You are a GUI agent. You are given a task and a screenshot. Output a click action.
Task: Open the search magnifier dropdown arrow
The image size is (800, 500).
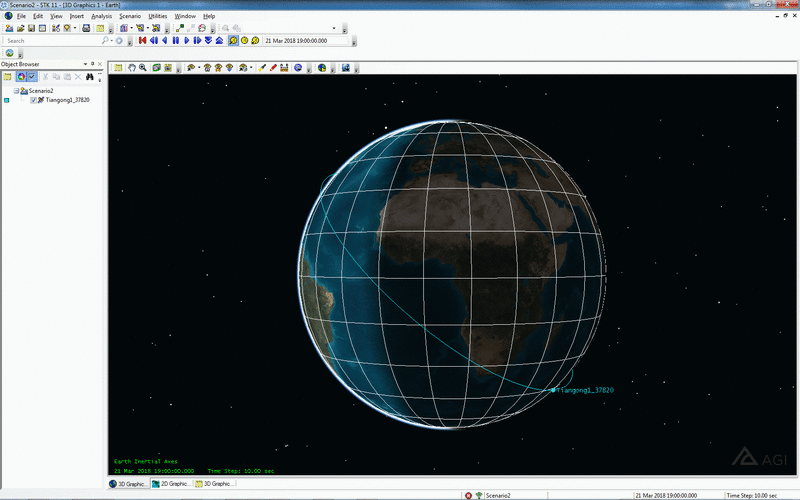(x=111, y=40)
